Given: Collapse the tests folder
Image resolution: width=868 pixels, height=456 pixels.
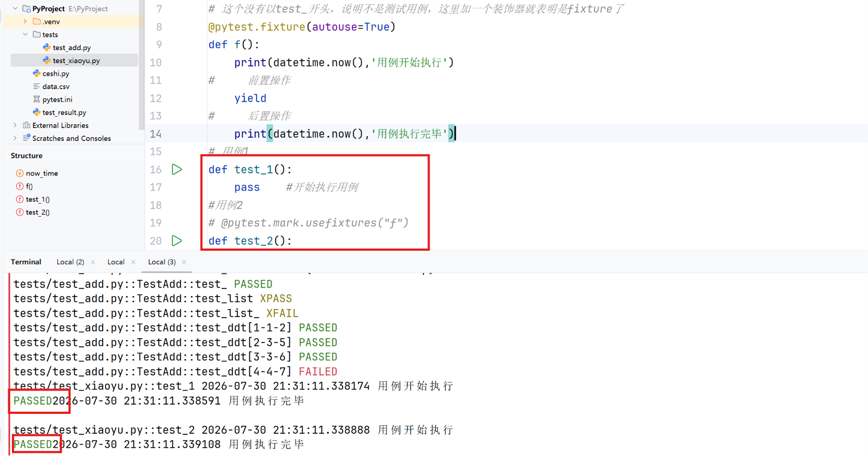Looking at the screenshot, I should click(x=25, y=35).
